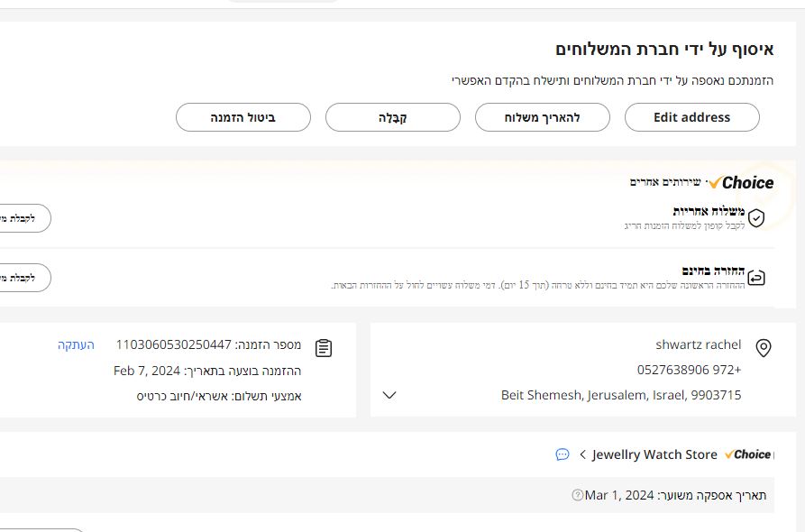Open the קבלה receipt button

[392, 117]
